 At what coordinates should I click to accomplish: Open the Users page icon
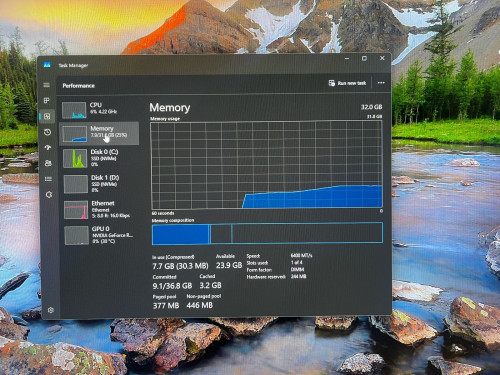pyautogui.click(x=48, y=163)
